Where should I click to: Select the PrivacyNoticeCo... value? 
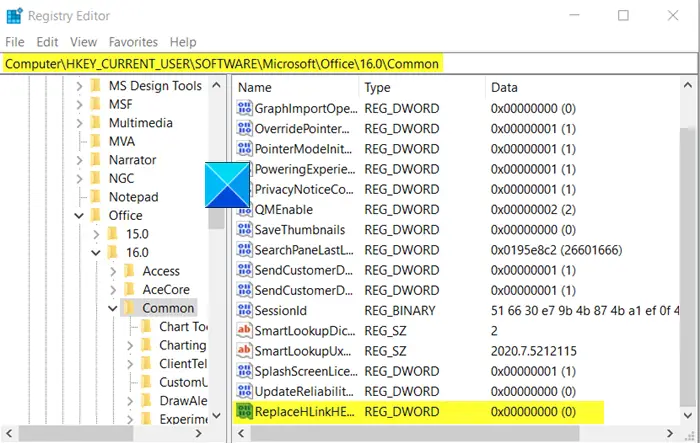(304, 189)
